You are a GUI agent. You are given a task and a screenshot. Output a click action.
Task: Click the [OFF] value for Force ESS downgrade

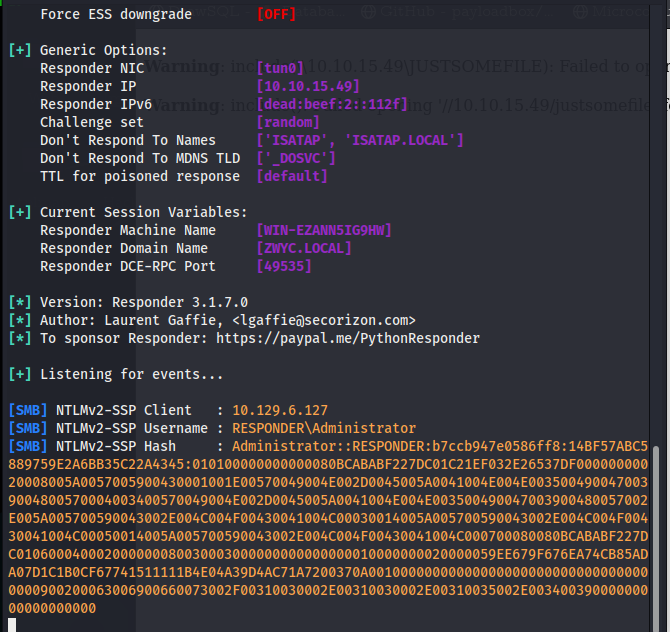point(276,14)
